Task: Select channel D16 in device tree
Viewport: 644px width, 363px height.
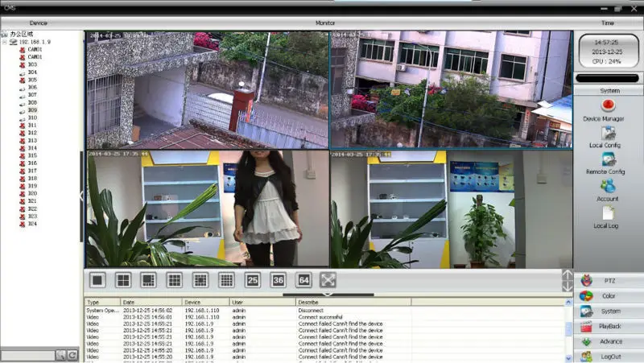Action: pyautogui.click(x=32, y=163)
